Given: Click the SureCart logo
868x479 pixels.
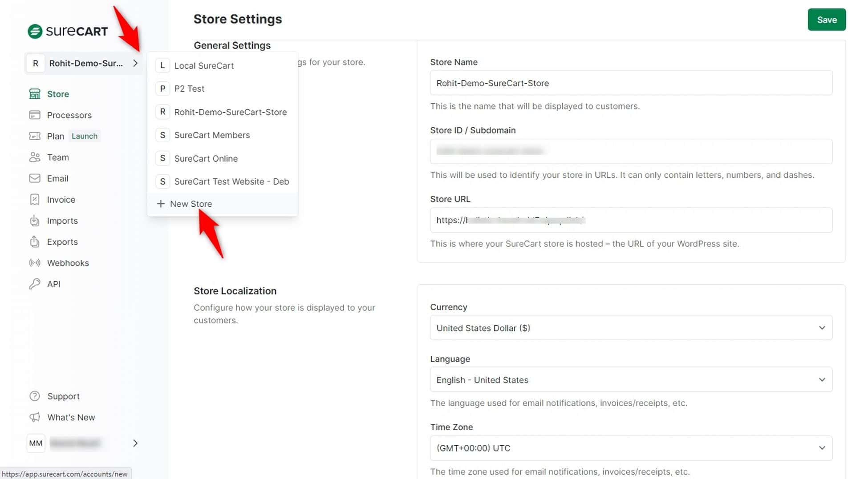Looking at the screenshot, I should click(68, 31).
